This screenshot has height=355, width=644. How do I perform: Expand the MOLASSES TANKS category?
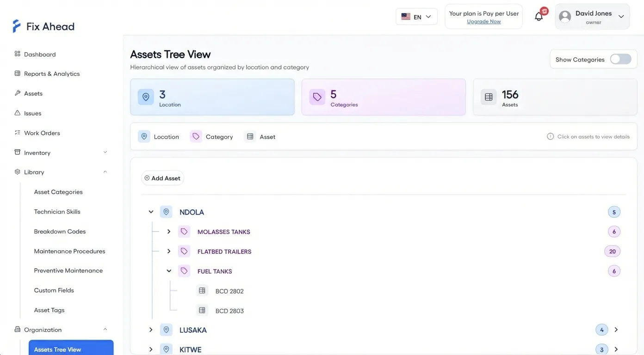pyautogui.click(x=169, y=232)
